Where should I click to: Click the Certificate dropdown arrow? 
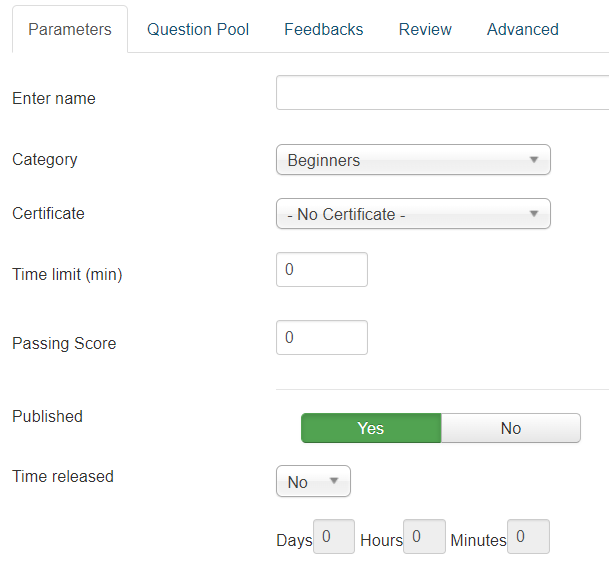(533, 214)
